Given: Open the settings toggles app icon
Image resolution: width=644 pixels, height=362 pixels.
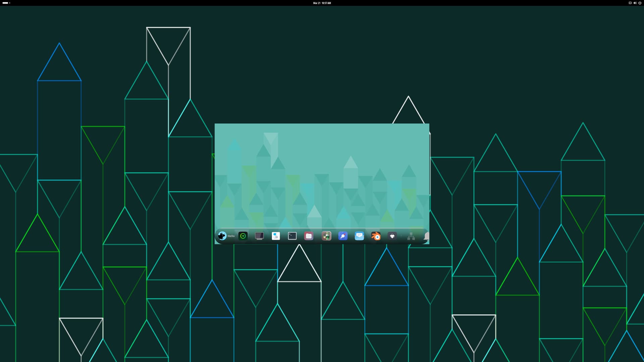Looking at the screenshot, I should 276,236.
